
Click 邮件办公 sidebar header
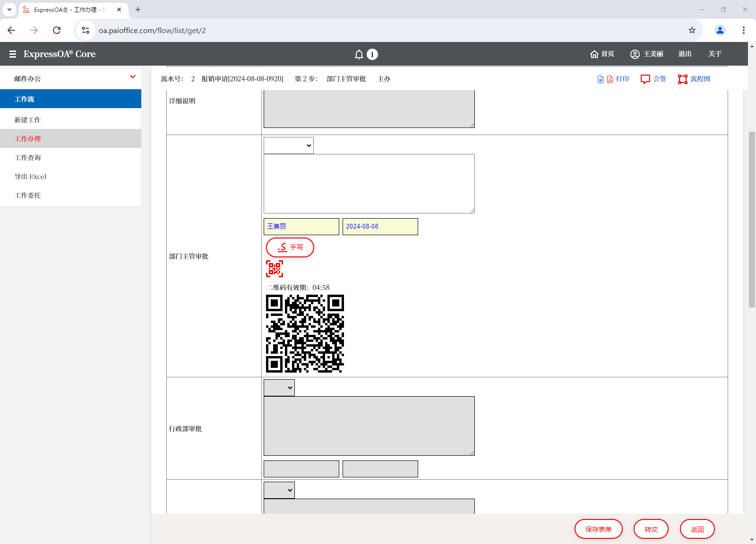point(71,79)
